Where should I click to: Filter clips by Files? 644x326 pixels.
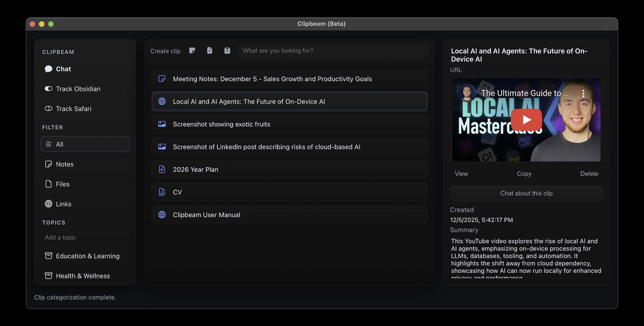[62, 184]
